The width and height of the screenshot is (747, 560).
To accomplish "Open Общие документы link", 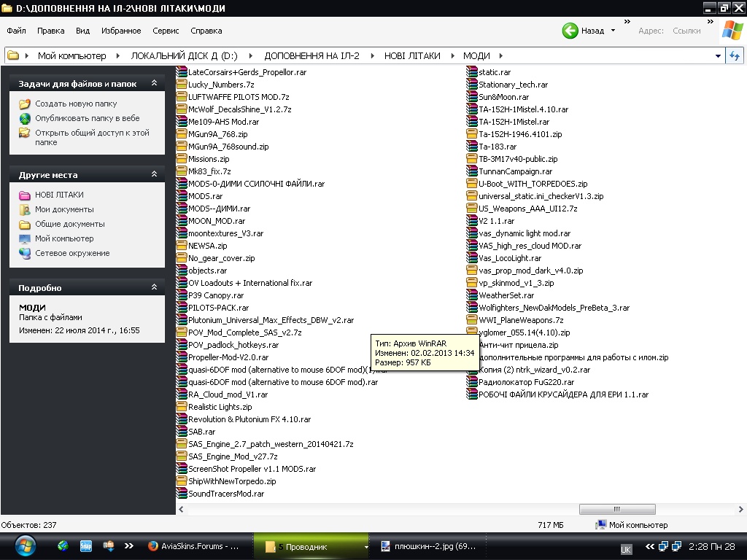I will click(69, 224).
